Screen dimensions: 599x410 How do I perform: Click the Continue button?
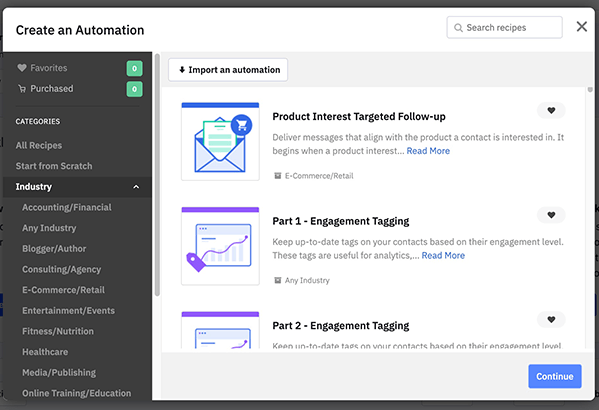click(555, 376)
